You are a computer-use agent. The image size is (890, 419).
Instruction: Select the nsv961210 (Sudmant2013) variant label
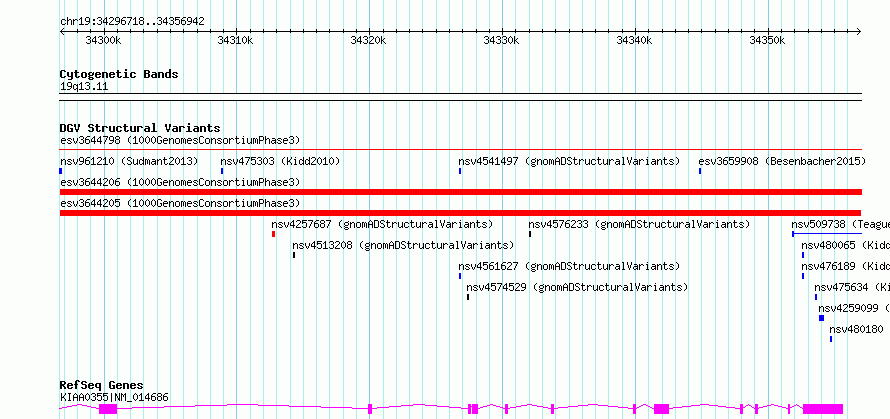(x=129, y=161)
